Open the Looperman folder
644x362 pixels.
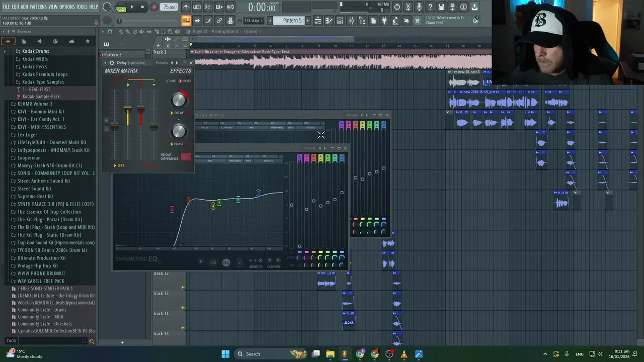coord(29,158)
